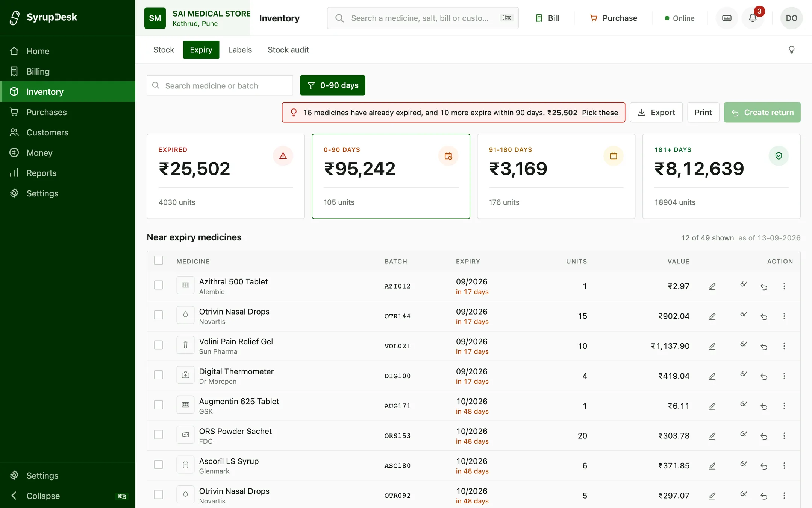Select the 91-180 Days summary card
Screen dimensions: 812x508
tap(556, 176)
